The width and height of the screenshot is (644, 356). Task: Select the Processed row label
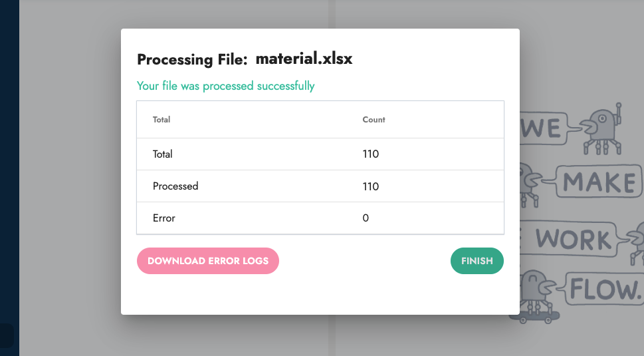[175, 186]
